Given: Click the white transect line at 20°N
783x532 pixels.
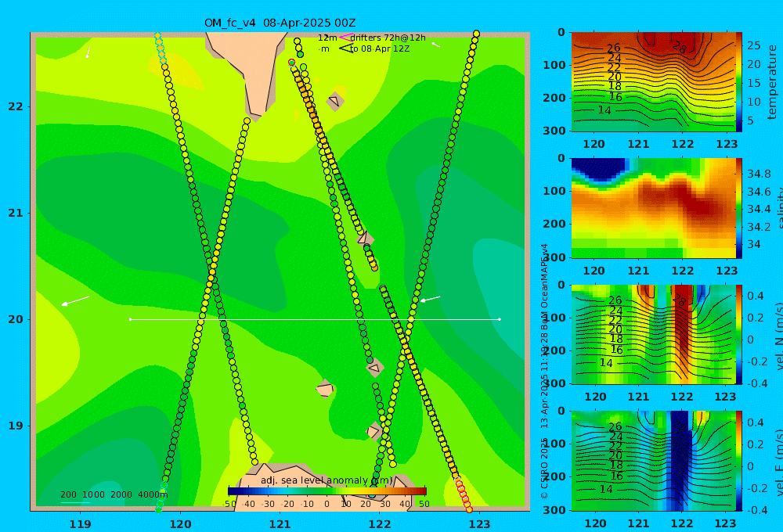Looking at the screenshot, I should (x=315, y=319).
